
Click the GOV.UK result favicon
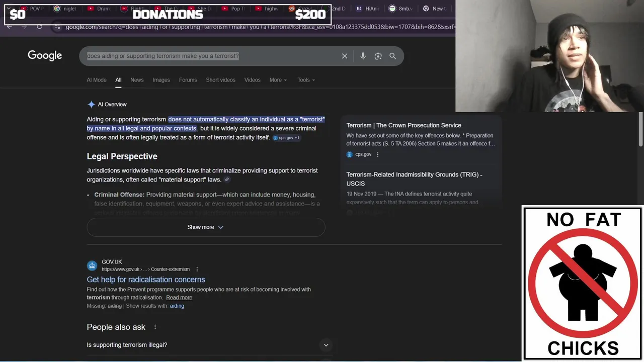tap(92, 265)
